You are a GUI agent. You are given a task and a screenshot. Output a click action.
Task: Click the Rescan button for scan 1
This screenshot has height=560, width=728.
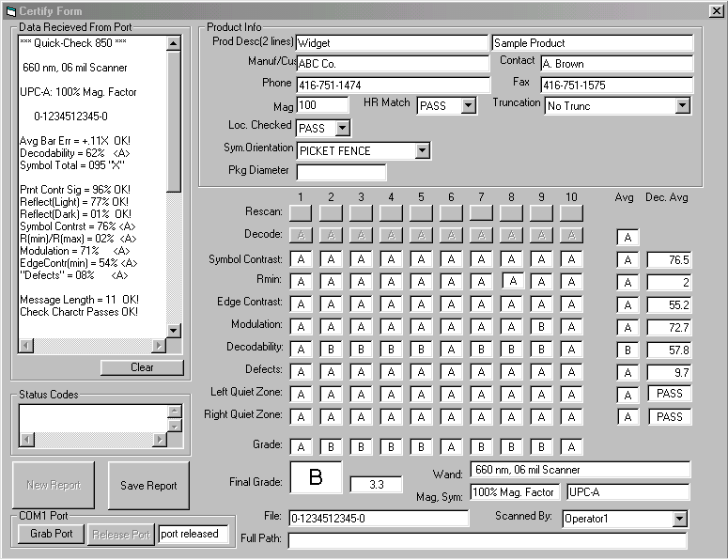[x=301, y=213]
